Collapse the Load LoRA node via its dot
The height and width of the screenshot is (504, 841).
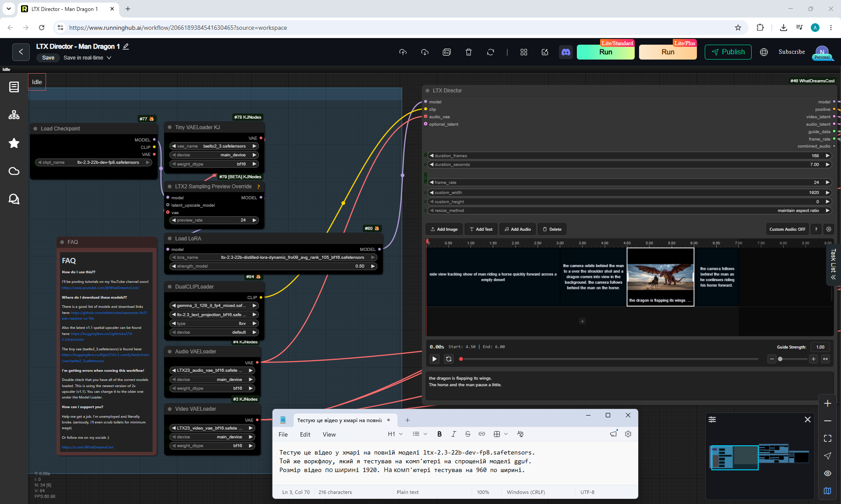click(170, 239)
